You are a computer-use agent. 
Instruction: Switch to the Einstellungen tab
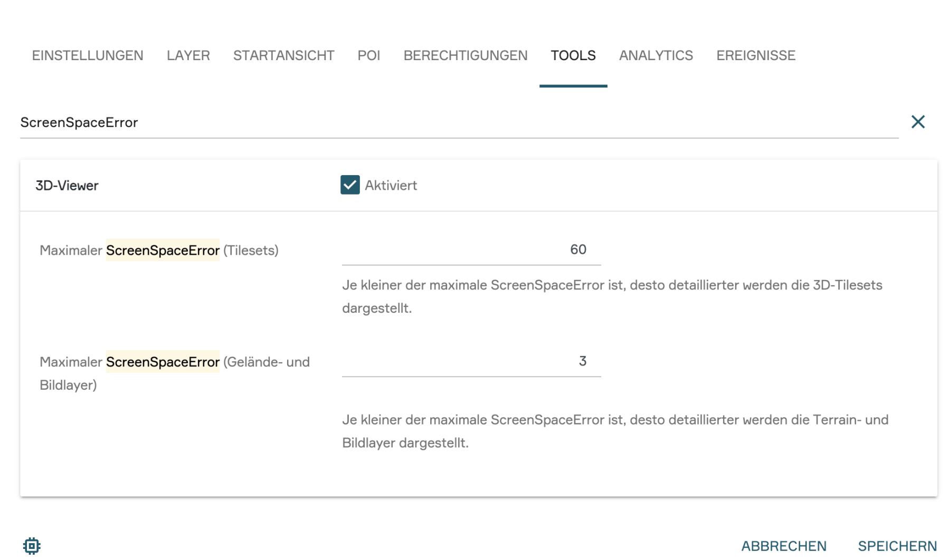point(88,55)
